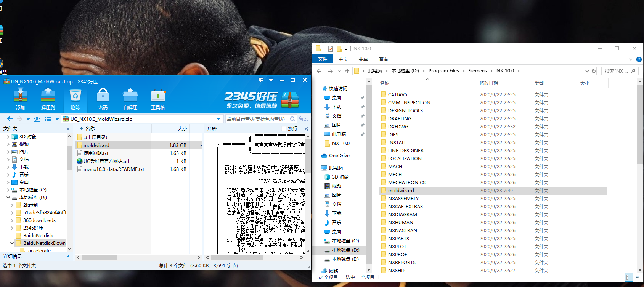Viewport: 644px width, 287px height.
Task: Click the 高级 advanced search link
Action: (303, 119)
